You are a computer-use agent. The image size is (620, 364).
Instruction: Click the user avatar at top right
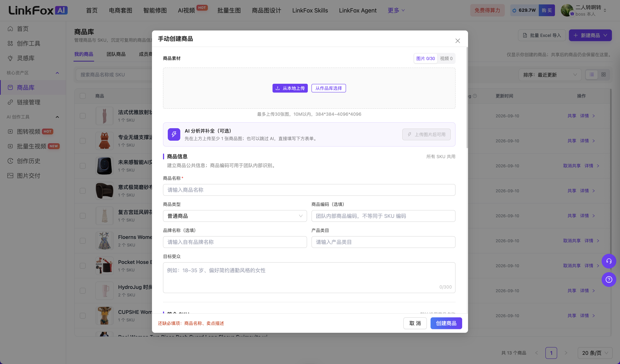pyautogui.click(x=567, y=10)
